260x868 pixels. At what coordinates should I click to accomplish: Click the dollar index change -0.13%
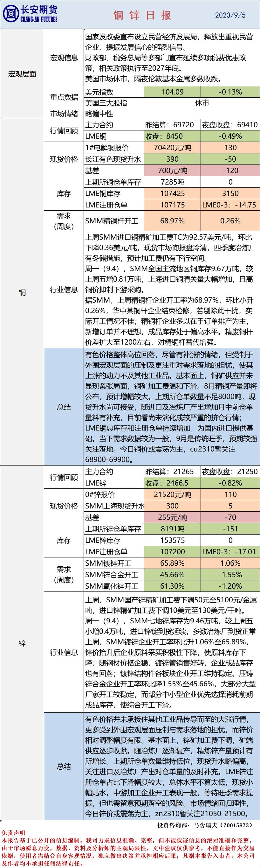coord(230,92)
